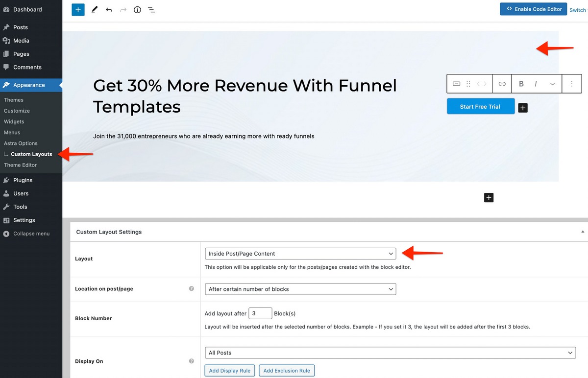Open the Menus submenu item
Image resolution: width=588 pixels, height=378 pixels.
[12, 132]
